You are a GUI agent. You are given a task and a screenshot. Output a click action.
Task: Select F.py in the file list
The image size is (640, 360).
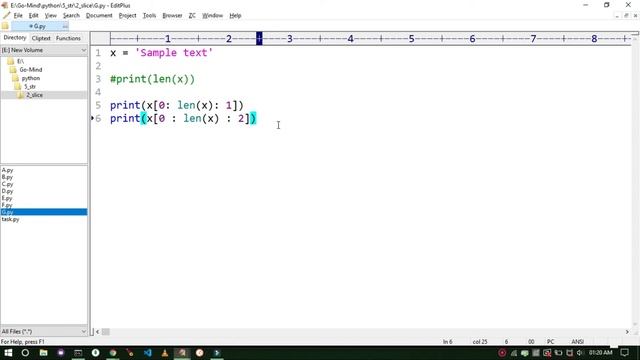click(x=7, y=205)
